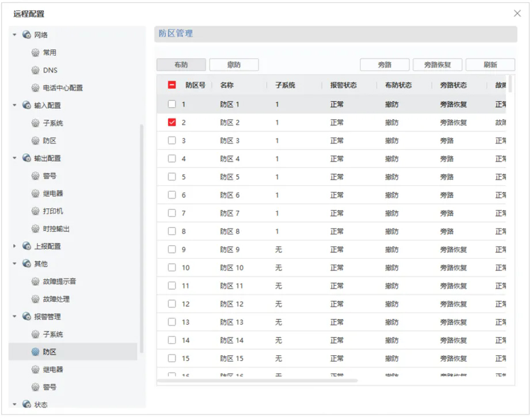Screen dimensions: 532x418
Task: Click the DNS gear icon
Action: click(x=36, y=70)
